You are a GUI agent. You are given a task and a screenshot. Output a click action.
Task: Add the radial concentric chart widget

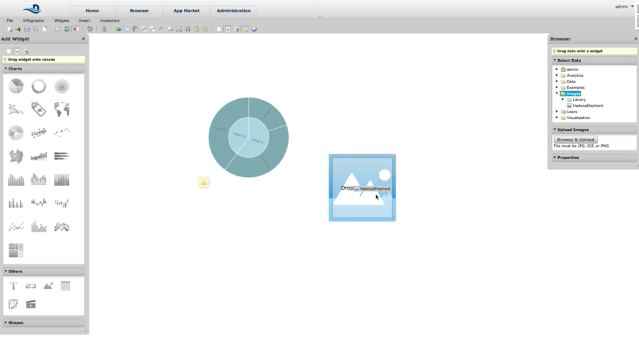click(x=62, y=86)
